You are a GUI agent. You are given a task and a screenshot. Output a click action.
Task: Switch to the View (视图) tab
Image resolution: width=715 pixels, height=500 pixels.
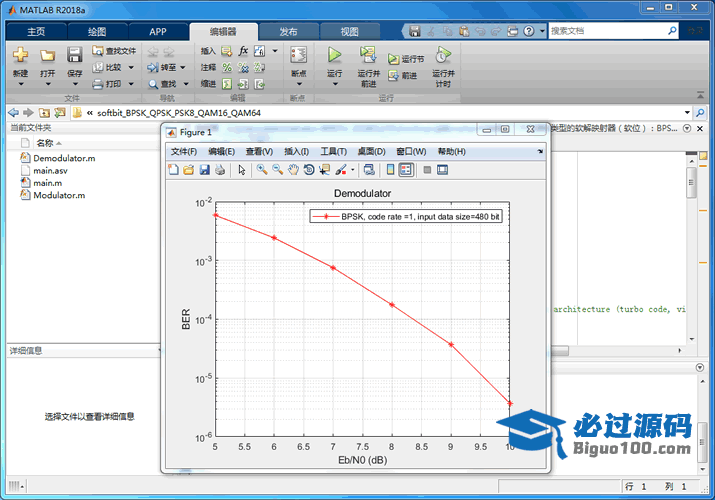[349, 31]
